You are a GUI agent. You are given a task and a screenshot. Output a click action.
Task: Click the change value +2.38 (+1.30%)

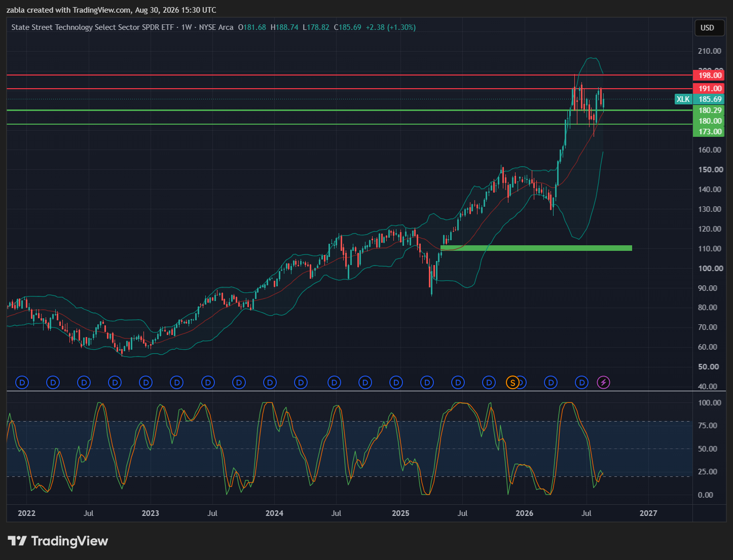(x=391, y=27)
